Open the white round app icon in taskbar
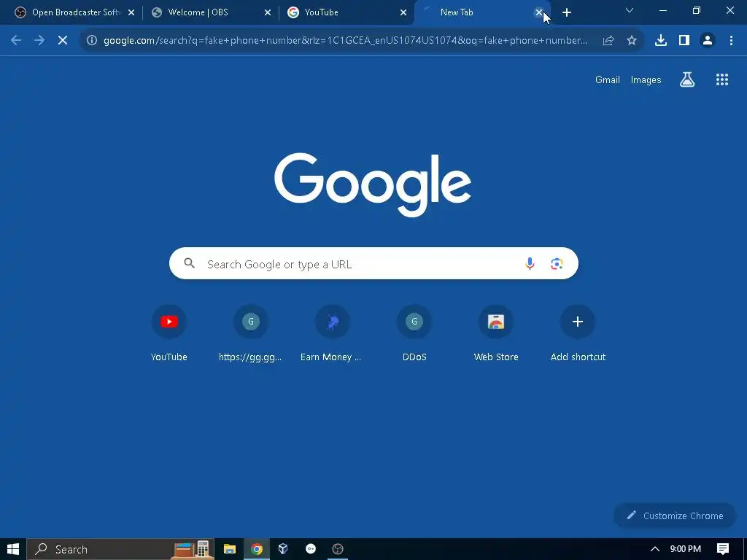The width and height of the screenshot is (747, 560). coord(311,549)
